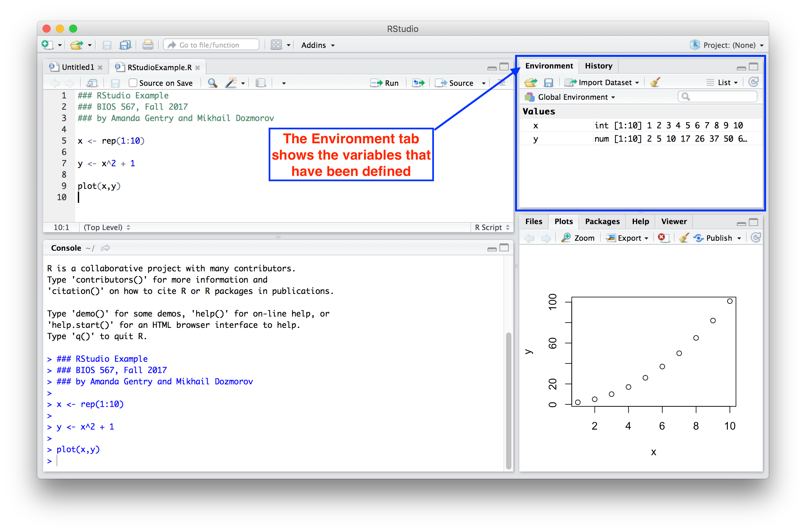This screenshot has height=532, width=806.
Task: Click the remove current plot red X icon
Action: coord(662,238)
